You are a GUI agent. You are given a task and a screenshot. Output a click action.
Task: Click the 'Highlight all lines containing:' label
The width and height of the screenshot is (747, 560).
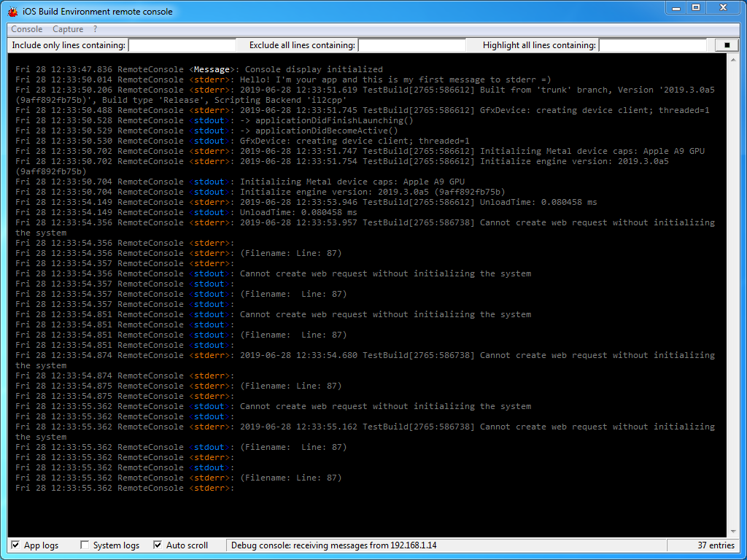tap(539, 45)
